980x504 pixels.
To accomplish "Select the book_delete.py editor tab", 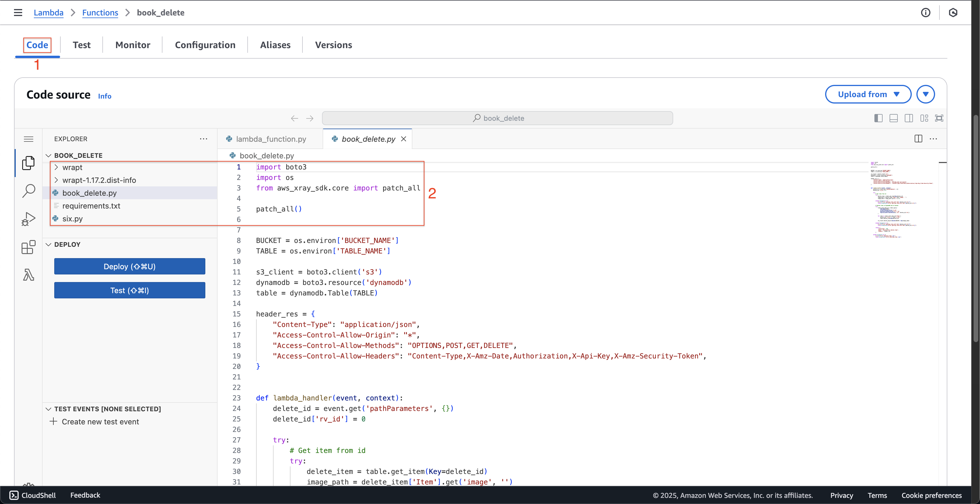I will click(x=367, y=139).
